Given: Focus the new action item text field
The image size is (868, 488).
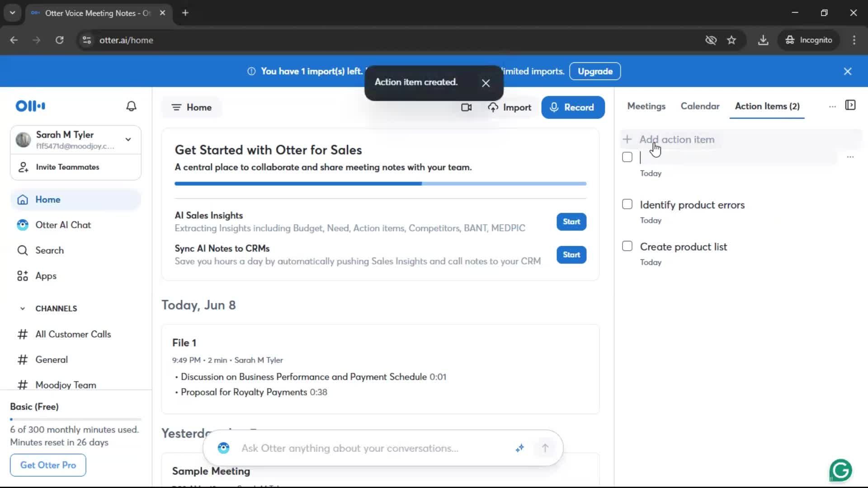Looking at the screenshot, I should (x=738, y=157).
